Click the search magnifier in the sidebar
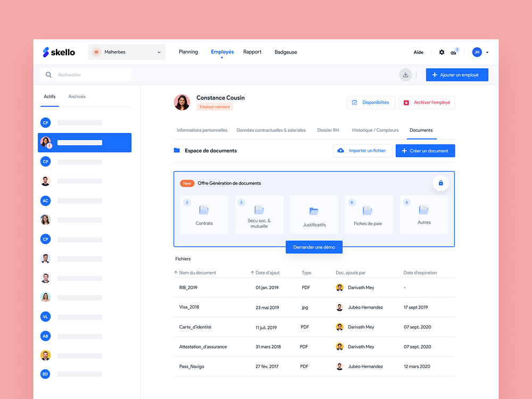 pyautogui.click(x=48, y=74)
